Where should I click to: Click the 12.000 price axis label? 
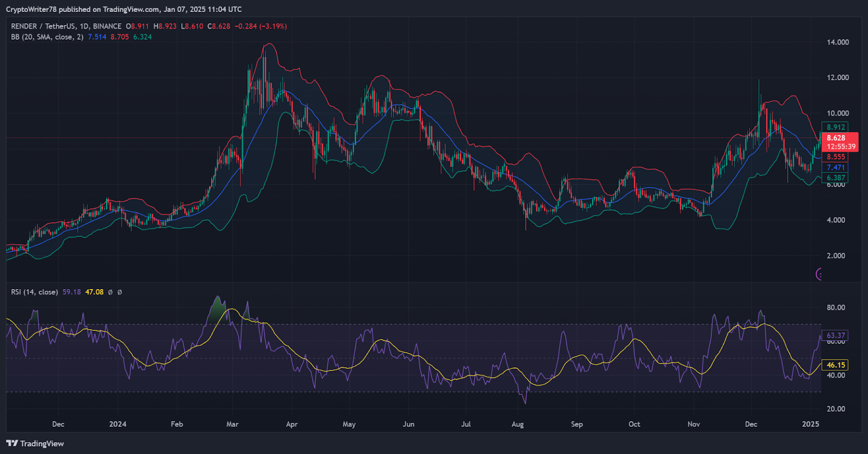point(838,78)
